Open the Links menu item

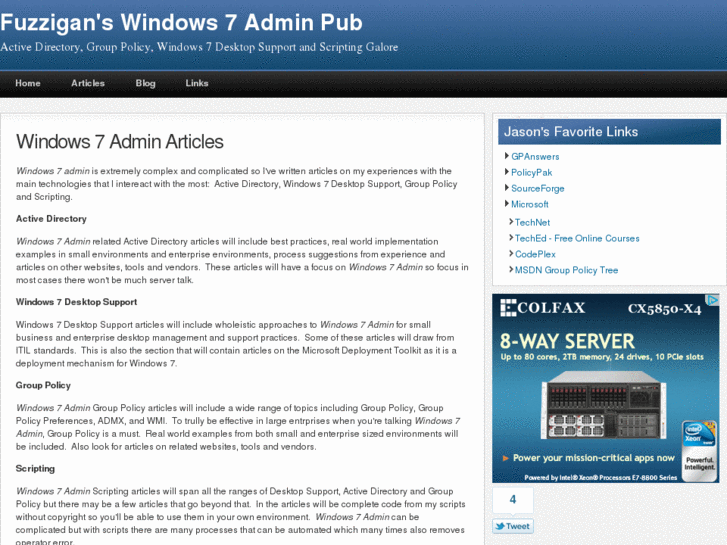coord(197,83)
